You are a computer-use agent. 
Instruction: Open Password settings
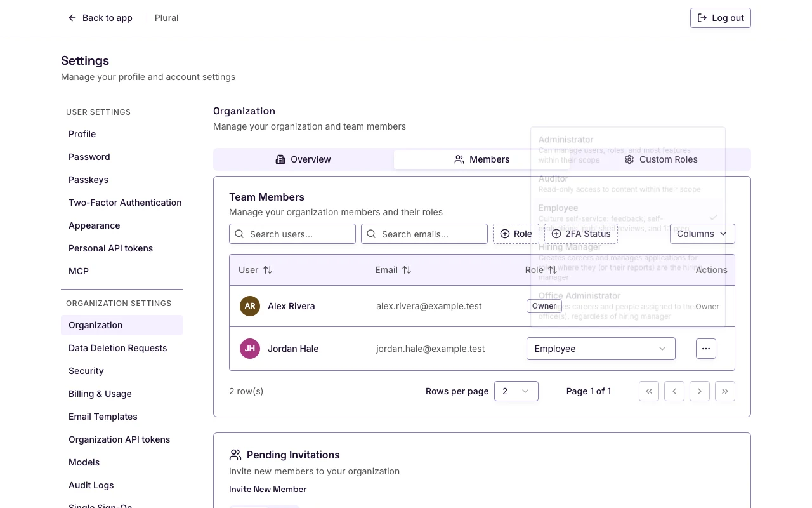tap(122, 157)
